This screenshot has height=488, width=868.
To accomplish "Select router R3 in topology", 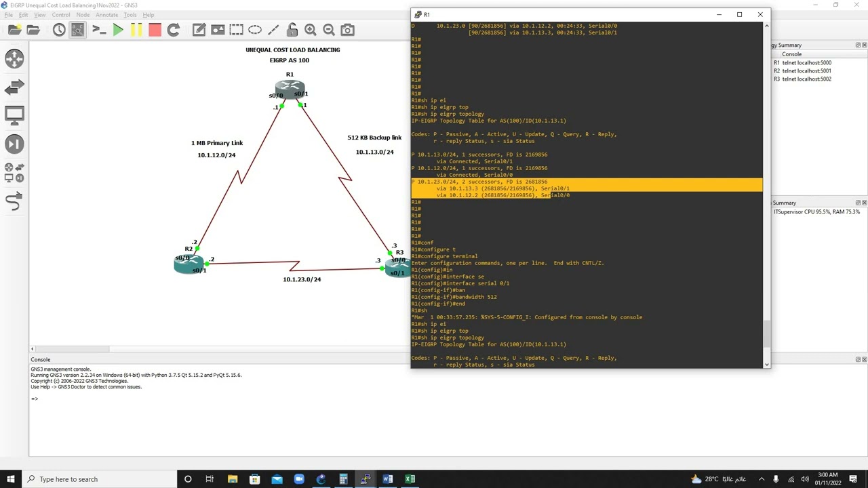I will pos(397,266).
